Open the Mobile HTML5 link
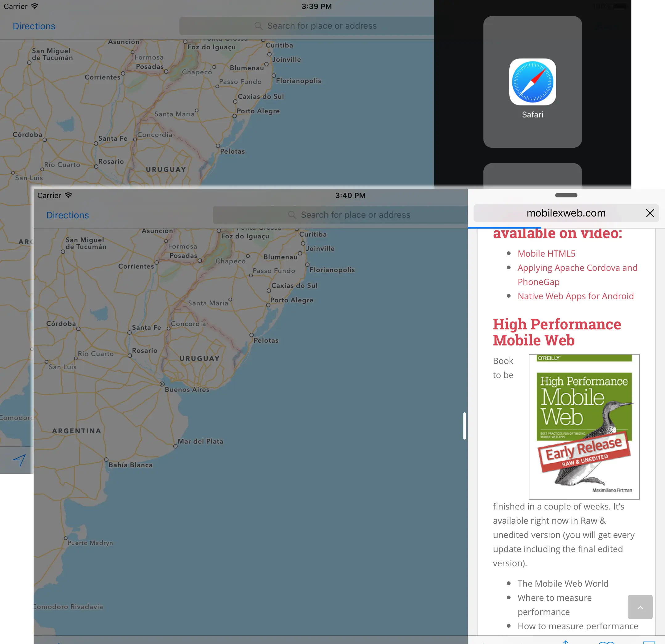The width and height of the screenshot is (665, 644). pyautogui.click(x=546, y=254)
